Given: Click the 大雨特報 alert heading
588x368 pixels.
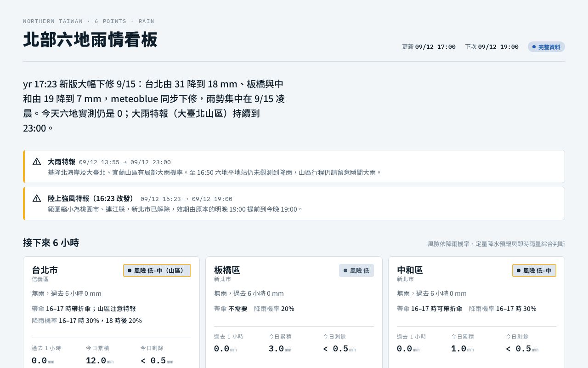Looking at the screenshot, I should 62,162.
